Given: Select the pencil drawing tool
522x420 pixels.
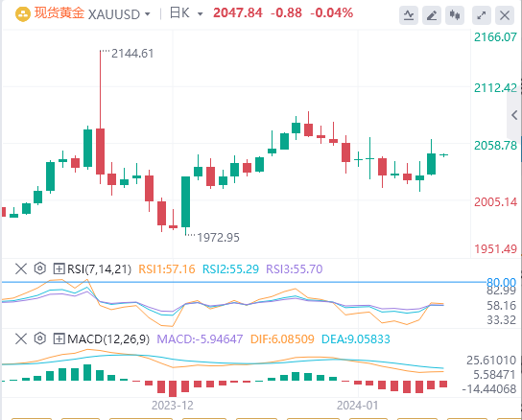Looking at the screenshot, I should coord(432,15).
